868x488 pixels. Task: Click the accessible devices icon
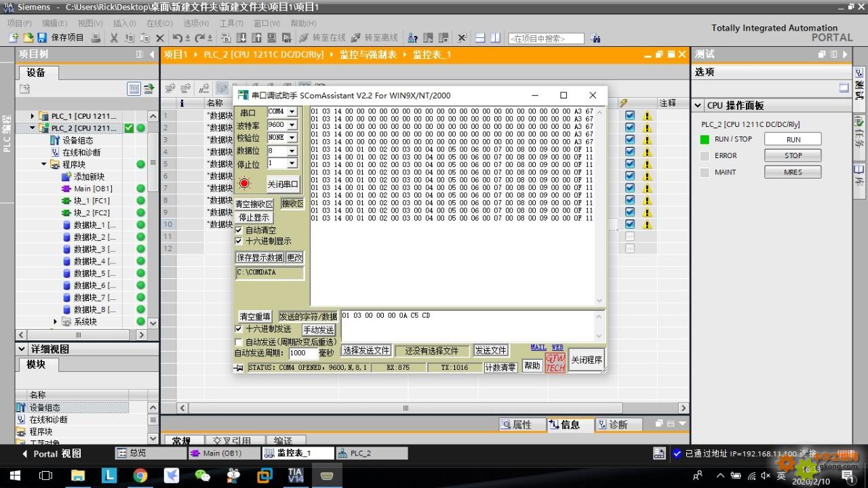[x=412, y=38]
